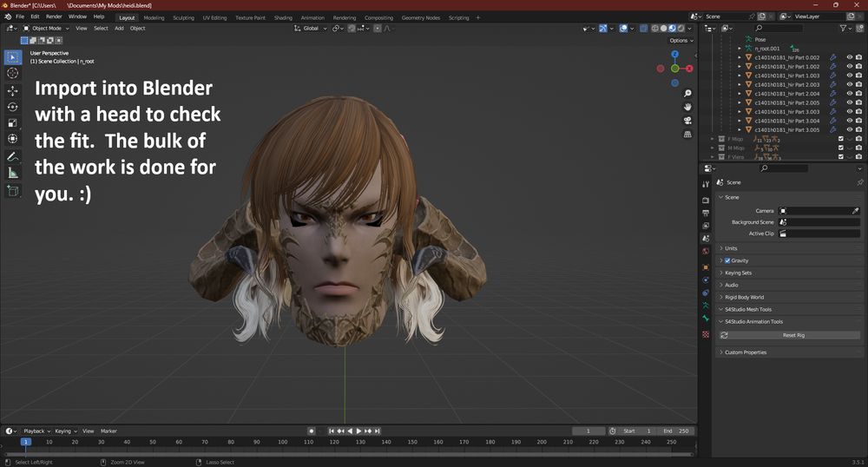
Task: Select the Select Box tool
Action: point(13,57)
